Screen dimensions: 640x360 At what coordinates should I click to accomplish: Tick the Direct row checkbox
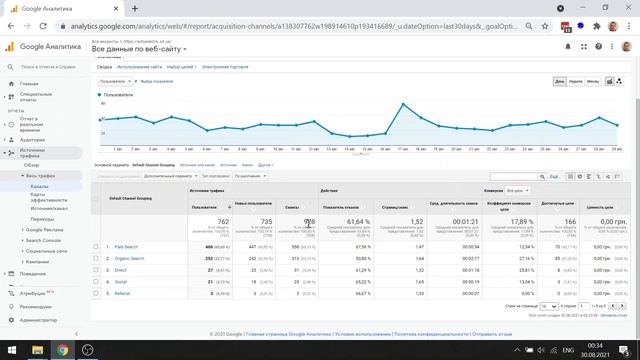coord(96,270)
